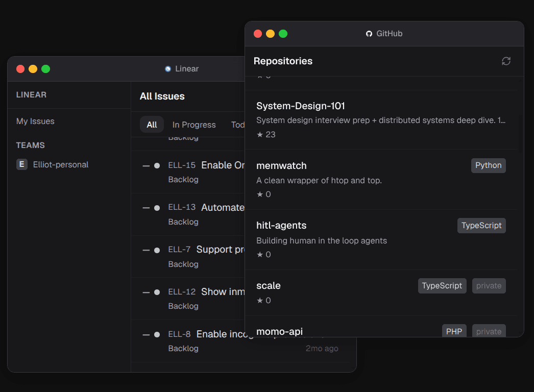Viewport: 534px width, 392px height.
Task: Click the System-Design-101 description text
Action: pyautogui.click(x=381, y=120)
